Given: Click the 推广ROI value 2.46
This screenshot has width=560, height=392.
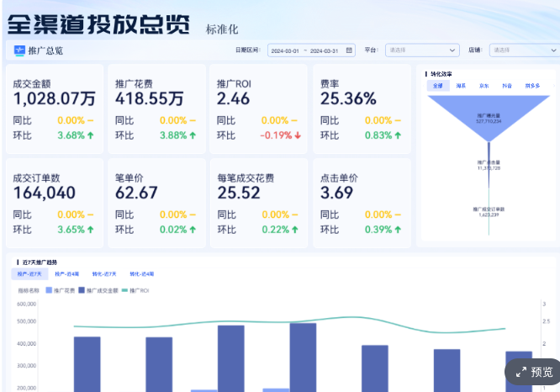Looking at the screenshot, I should pos(233,98).
